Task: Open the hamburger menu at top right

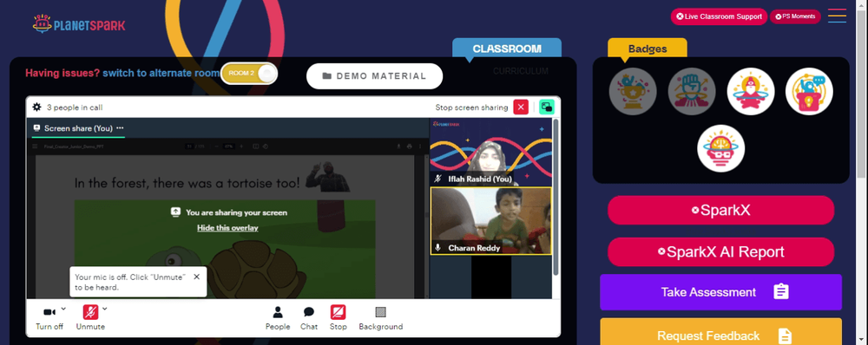Action: [837, 16]
